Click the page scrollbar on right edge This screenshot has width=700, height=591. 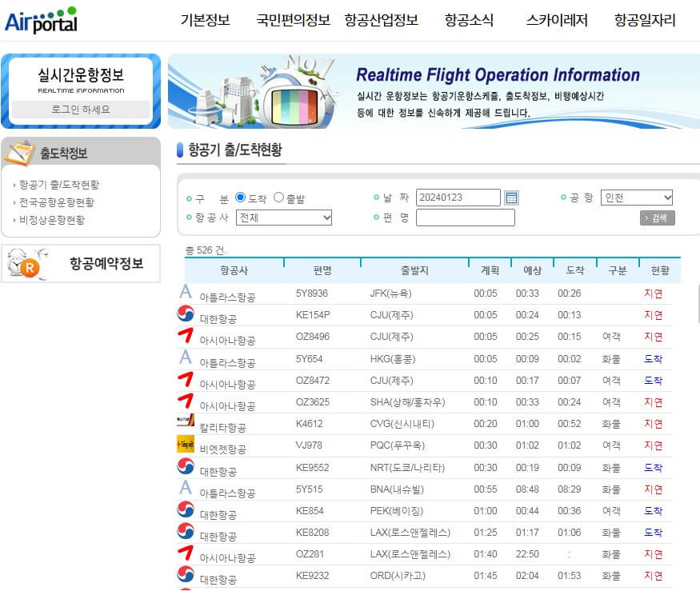click(698, 304)
